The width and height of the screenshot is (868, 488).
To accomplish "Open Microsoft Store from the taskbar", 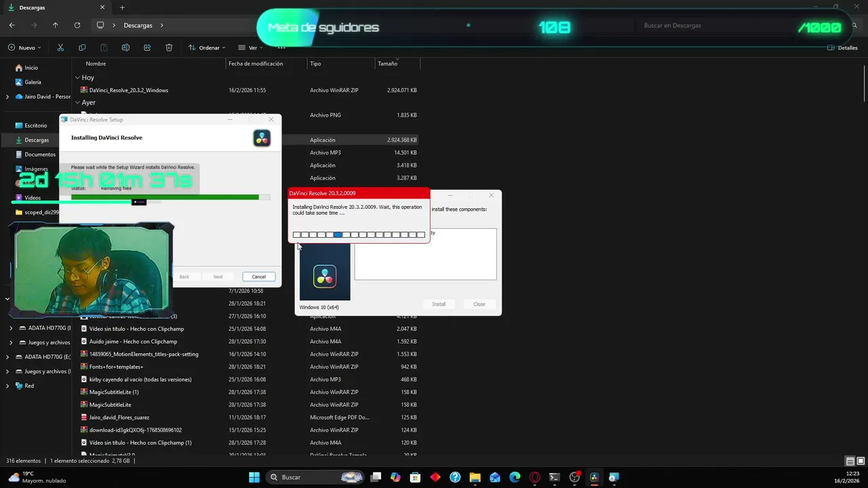I will point(415,477).
